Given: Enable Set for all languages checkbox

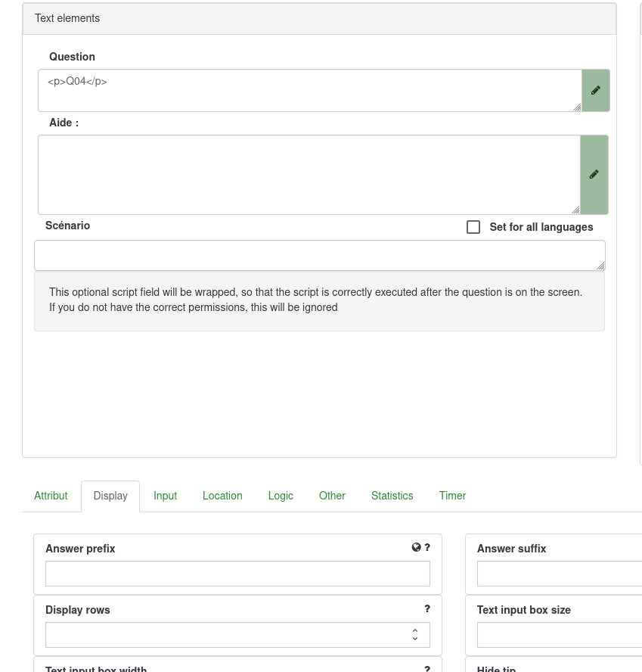Looking at the screenshot, I should click(473, 227).
